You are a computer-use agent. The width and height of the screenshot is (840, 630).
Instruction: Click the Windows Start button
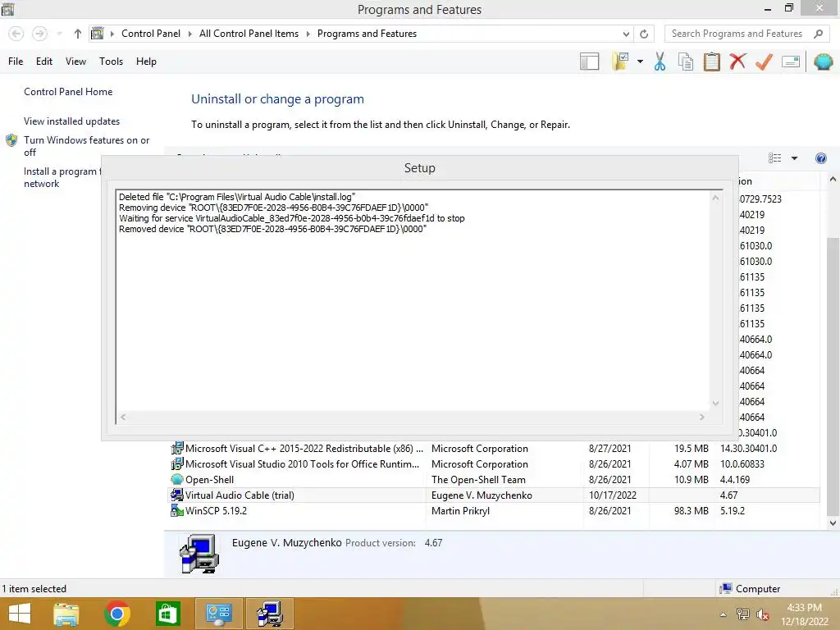[20, 614]
